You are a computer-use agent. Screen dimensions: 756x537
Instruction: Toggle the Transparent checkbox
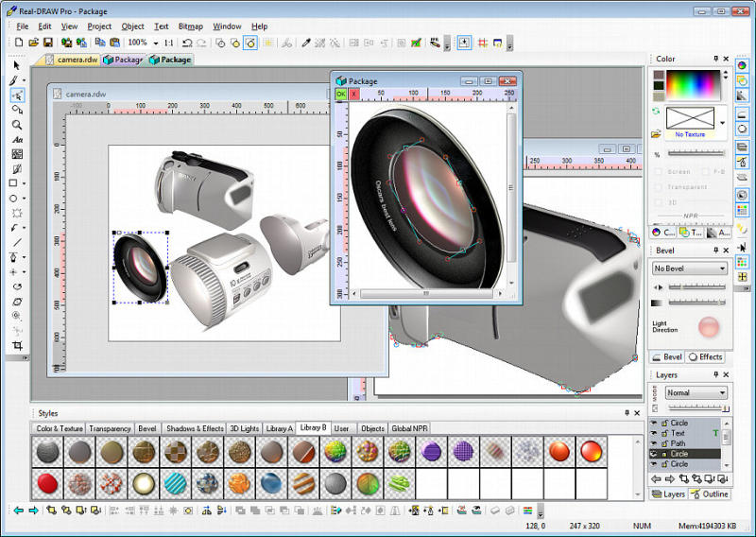tap(659, 186)
